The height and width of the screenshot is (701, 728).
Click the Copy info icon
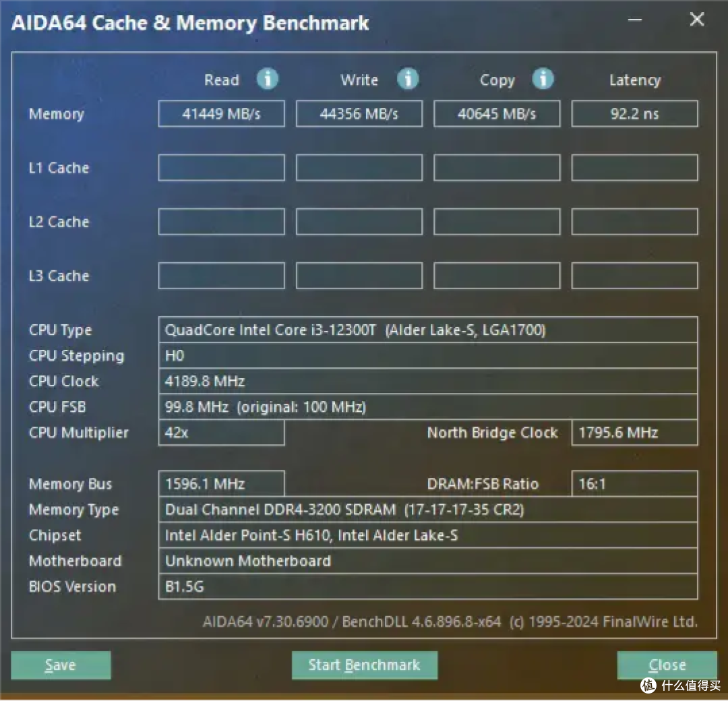(543, 79)
